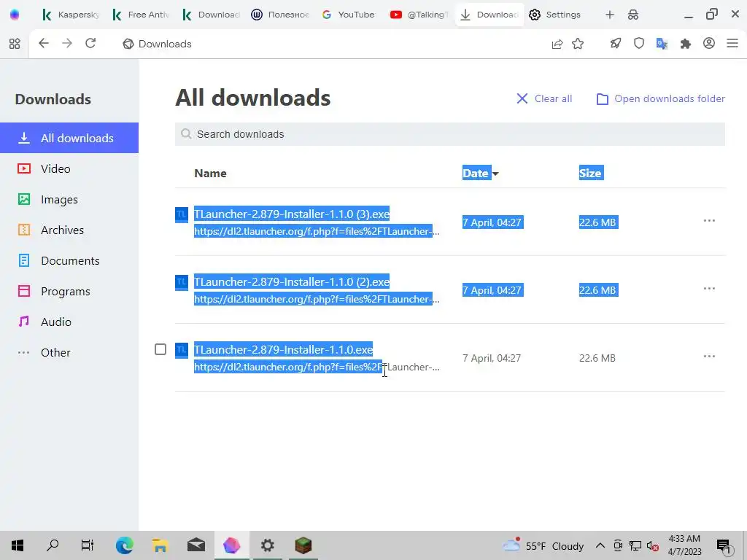Filter downloads by Documents
Screen dimensions: 747x560
point(69,260)
